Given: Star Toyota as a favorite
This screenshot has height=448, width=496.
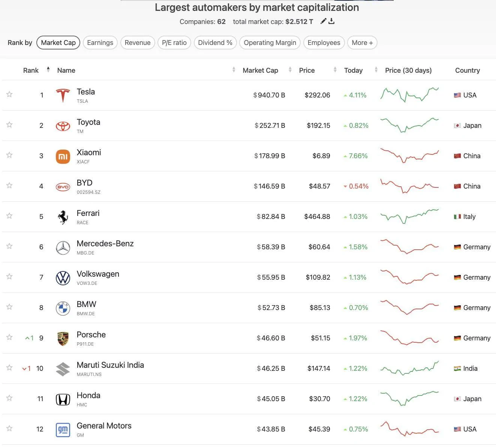Looking at the screenshot, I should coord(9,125).
